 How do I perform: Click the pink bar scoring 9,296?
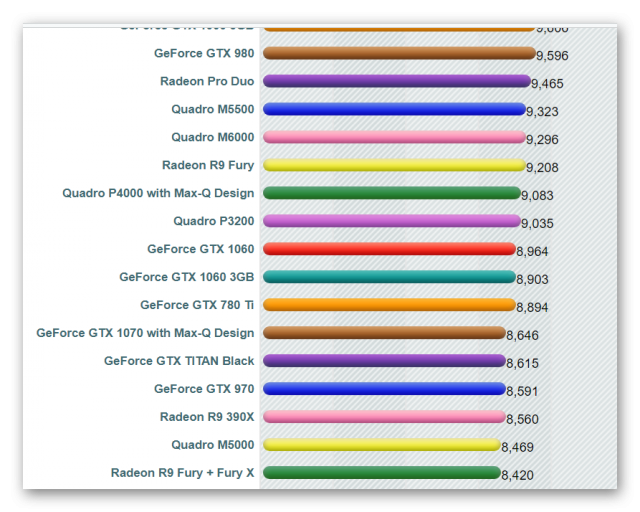394,137
